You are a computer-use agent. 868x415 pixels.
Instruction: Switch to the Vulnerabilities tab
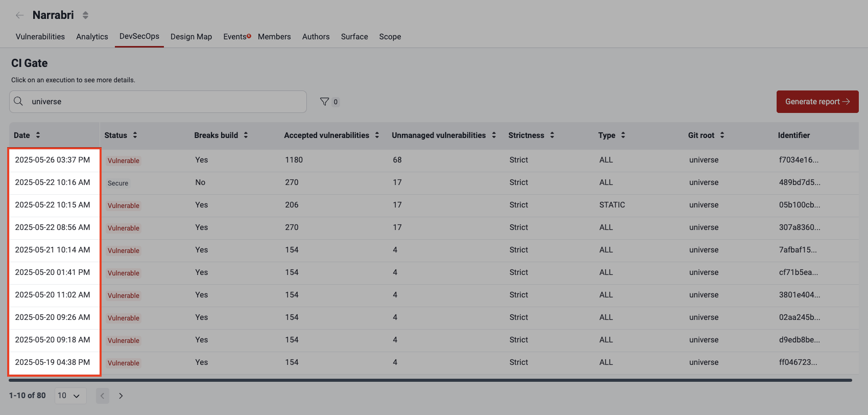pyautogui.click(x=40, y=37)
